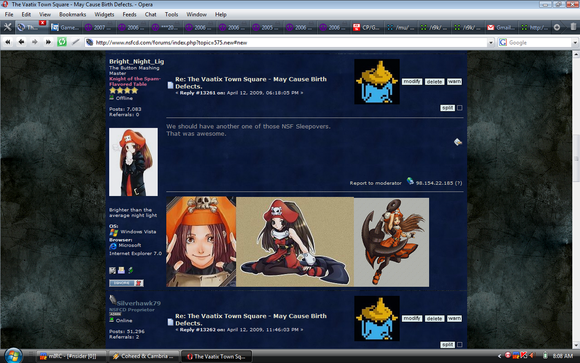
Task: Tick the checkbox beside first split button
Action: click(x=459, y=108)
